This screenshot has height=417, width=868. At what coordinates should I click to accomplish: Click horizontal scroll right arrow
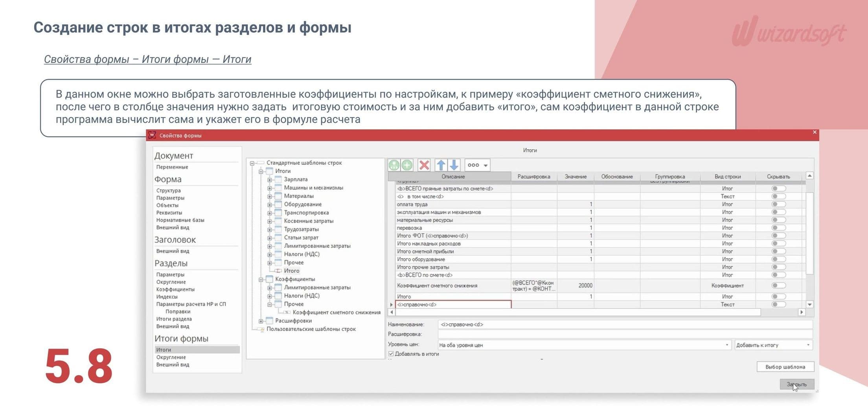point(802,312)
